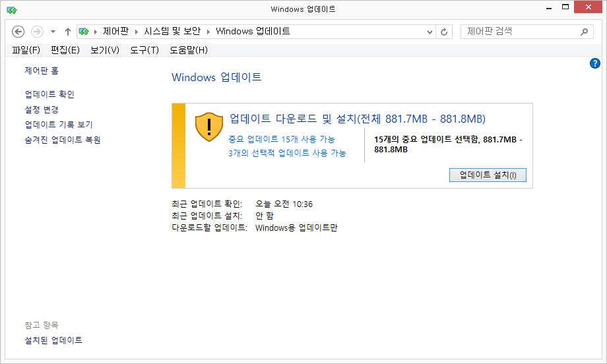Open address bar history dropdown
Viewport: 607px width, 364px height.
430,32
